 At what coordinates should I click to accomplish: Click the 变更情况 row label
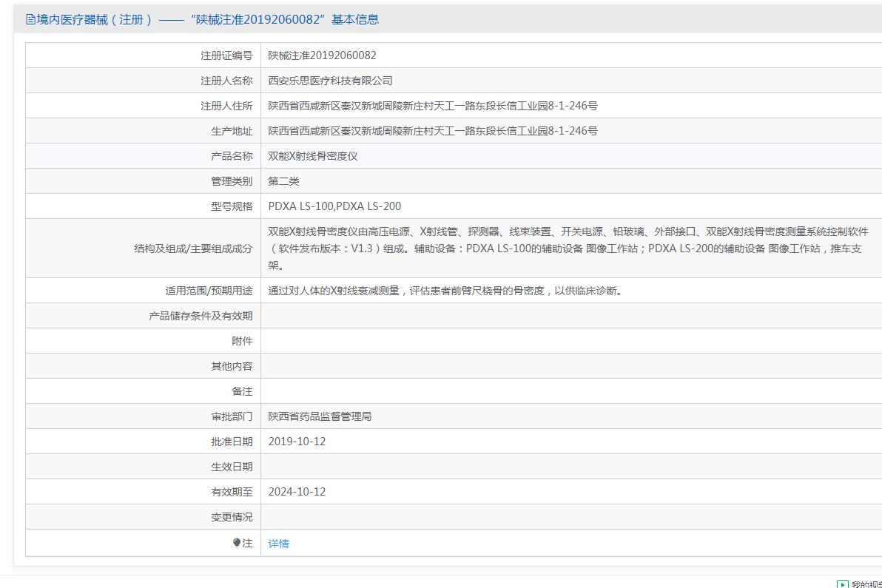(x=232, y=517)
